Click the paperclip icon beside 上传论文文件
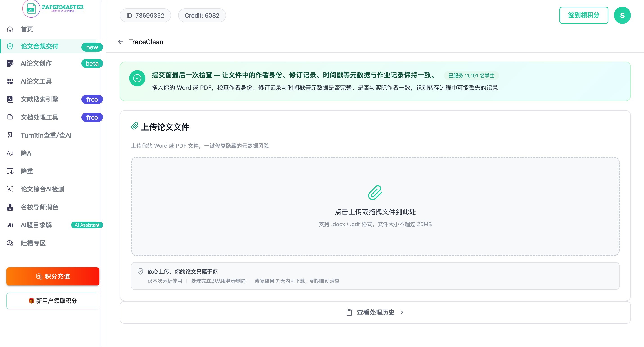The width and height of the screenshot is (644, 347). tap(135, 126)
